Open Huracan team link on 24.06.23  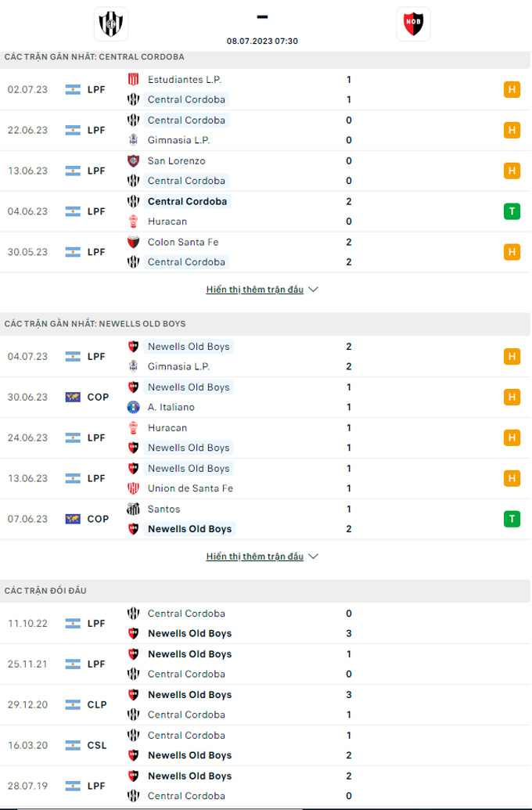pyautogui.click(x=167, y=428)
